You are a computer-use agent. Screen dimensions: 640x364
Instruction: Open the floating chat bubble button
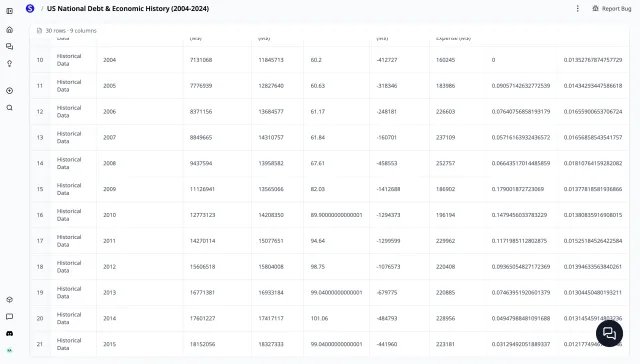[609, 333]
